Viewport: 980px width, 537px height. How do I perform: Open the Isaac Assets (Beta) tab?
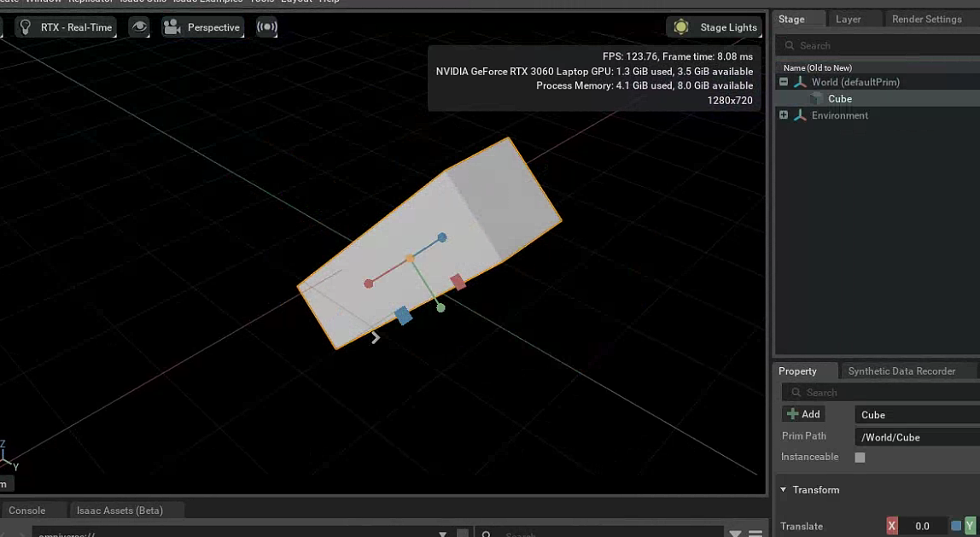click(x=120, y=511)
